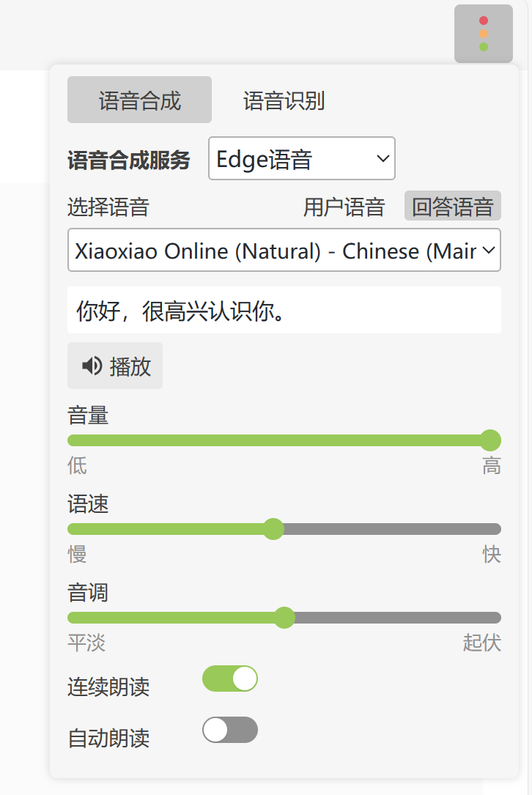Expand the Xiaoxiao Online voice dropdown
The image size is (532, 795).
point(275,251)
